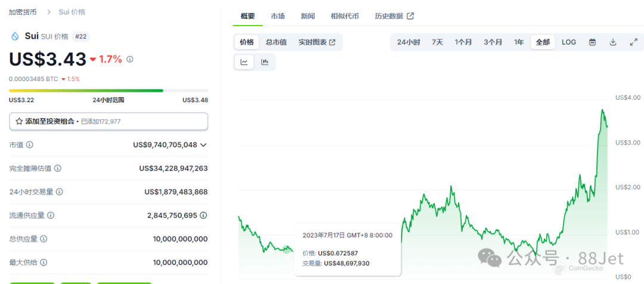Select the candlestick chart view icon
The width and height of the screenshot is (644, 284).
point(265,62)
